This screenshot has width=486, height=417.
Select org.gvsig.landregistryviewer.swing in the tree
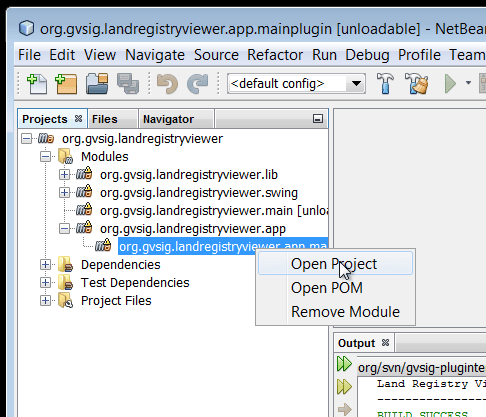(199, 193)
